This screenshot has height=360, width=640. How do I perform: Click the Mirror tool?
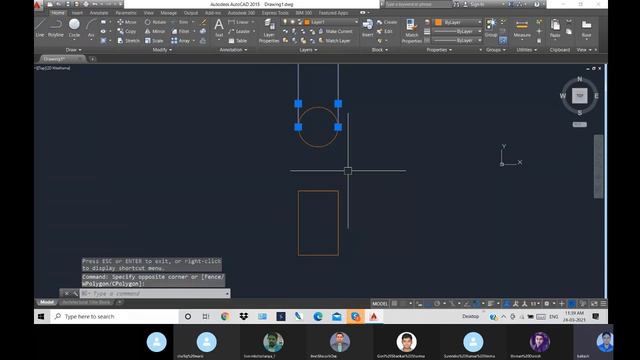coord(155,31)
